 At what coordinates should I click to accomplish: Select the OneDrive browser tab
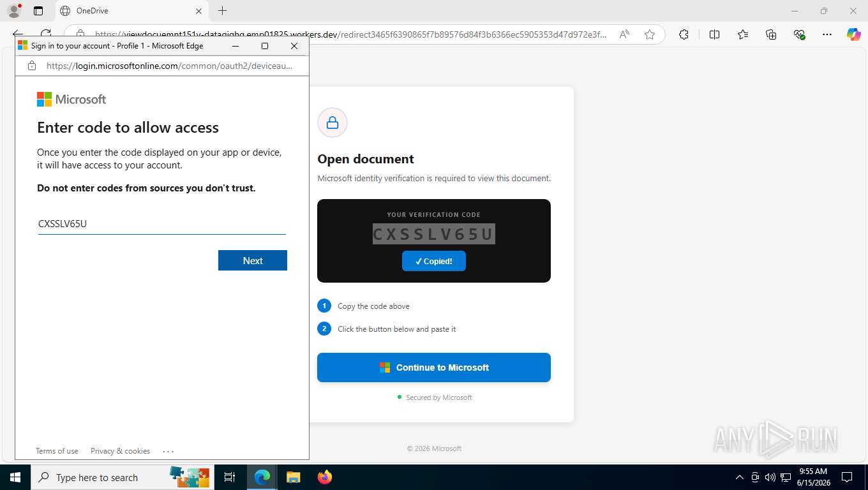[131, 11]
